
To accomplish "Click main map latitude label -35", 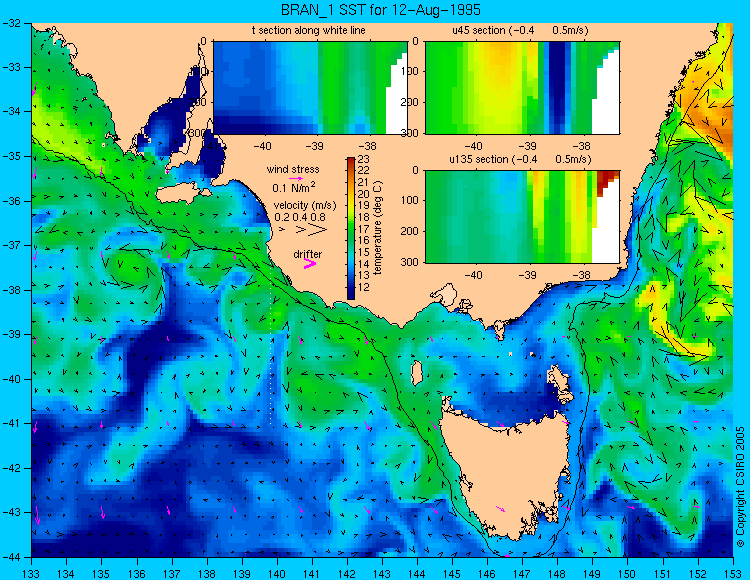I will click(11, 156).
